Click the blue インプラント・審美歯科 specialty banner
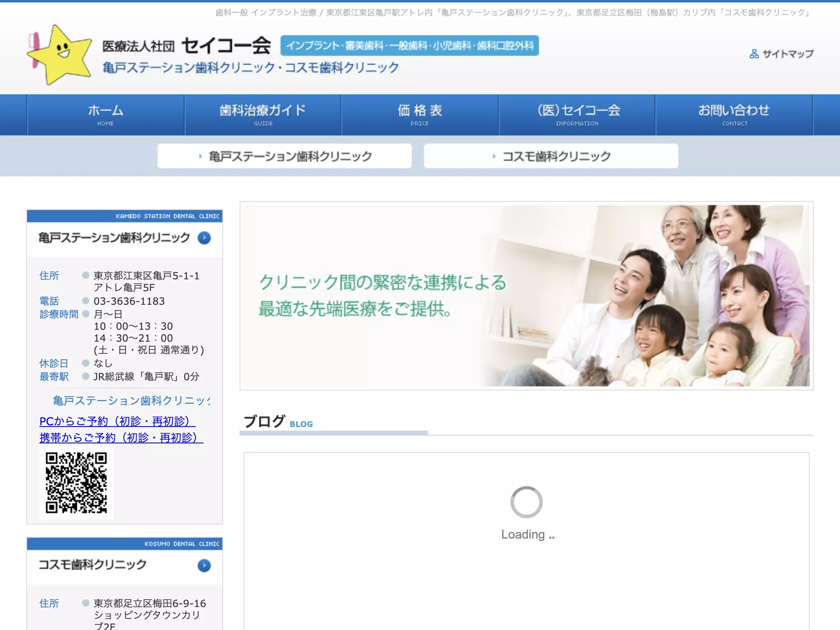The image size is (840, 630). point(409,46)
